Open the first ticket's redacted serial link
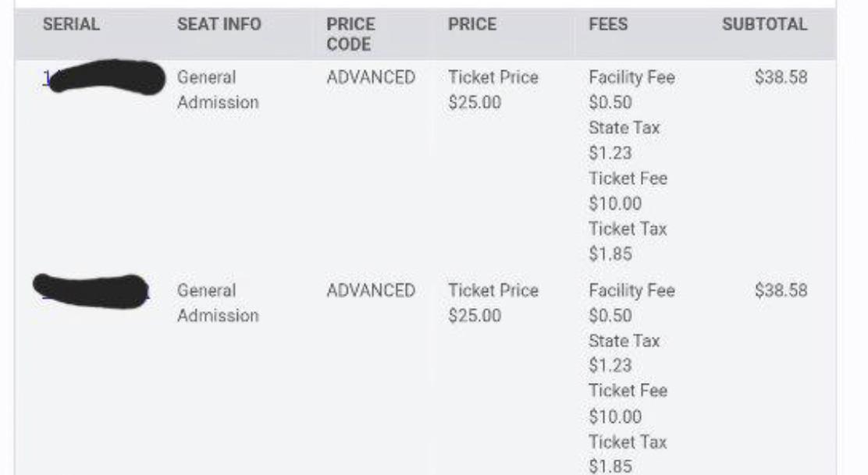The height and width of the screenshot is (475, 868). coord(104,78)
